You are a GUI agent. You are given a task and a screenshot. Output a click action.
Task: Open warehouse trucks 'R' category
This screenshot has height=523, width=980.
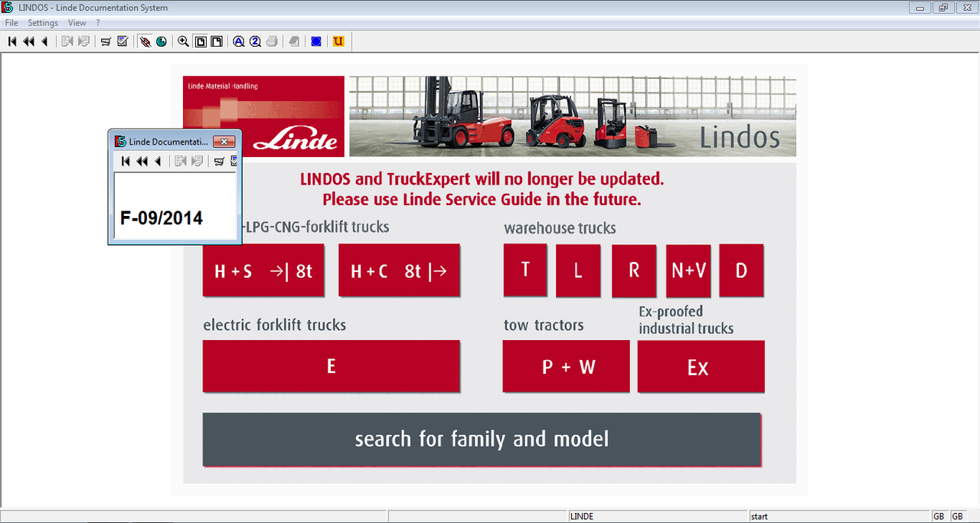[x=634, y=270]
